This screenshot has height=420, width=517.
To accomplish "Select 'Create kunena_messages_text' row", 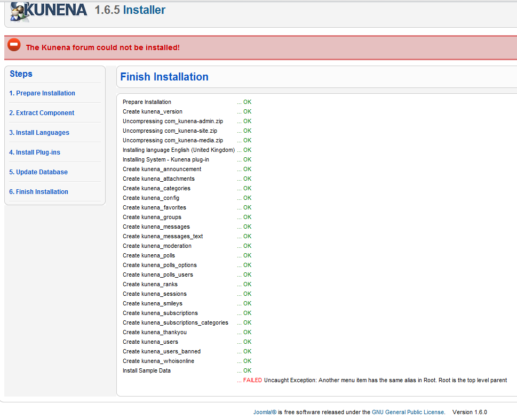I will [x=187, y=236].
